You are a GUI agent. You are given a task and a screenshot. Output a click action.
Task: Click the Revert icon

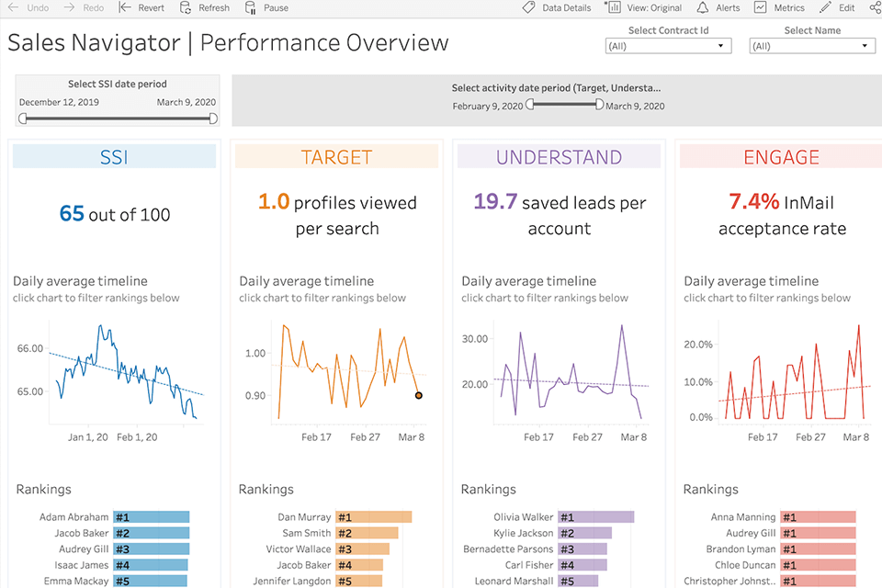(x=125, y=7)
